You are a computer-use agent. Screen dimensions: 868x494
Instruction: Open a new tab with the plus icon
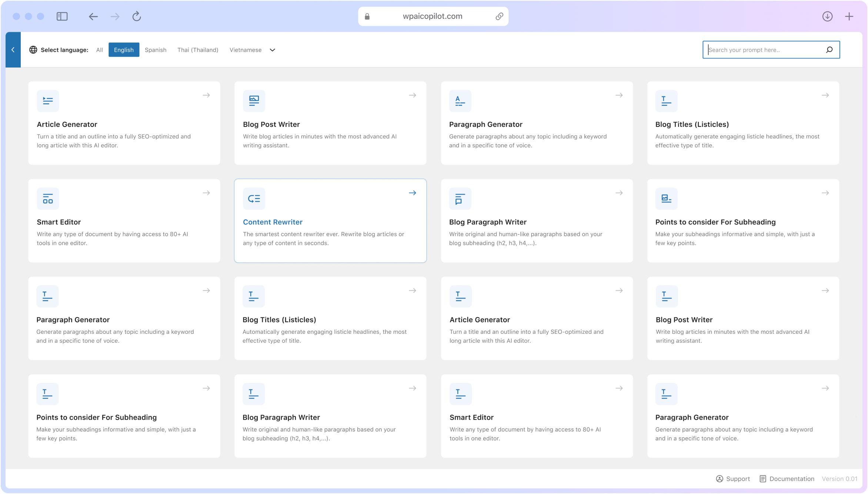[849, 16]
